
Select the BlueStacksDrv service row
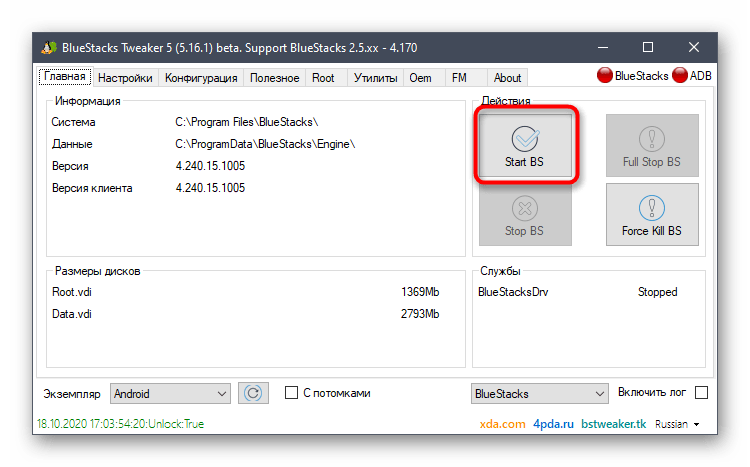(x=513, y=292)
